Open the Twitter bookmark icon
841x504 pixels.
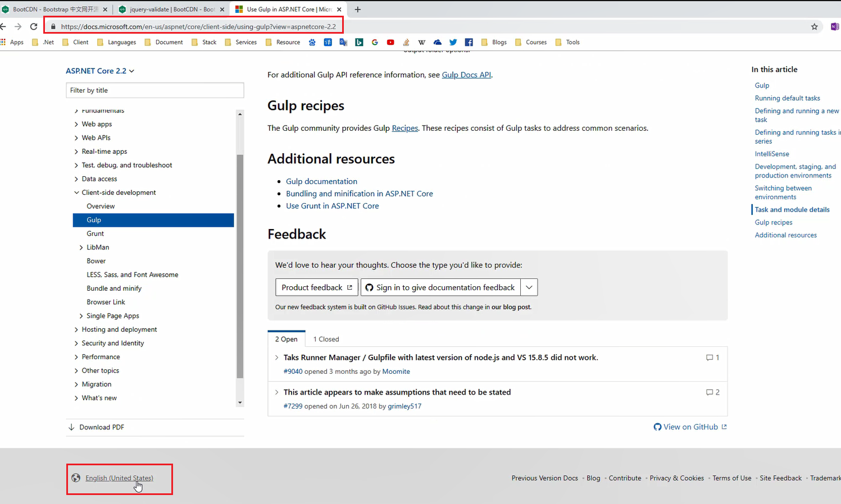coord(453,42)
